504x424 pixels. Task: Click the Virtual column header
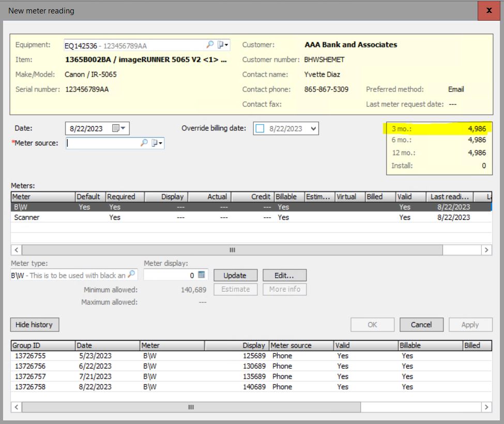tap(350, 196)
